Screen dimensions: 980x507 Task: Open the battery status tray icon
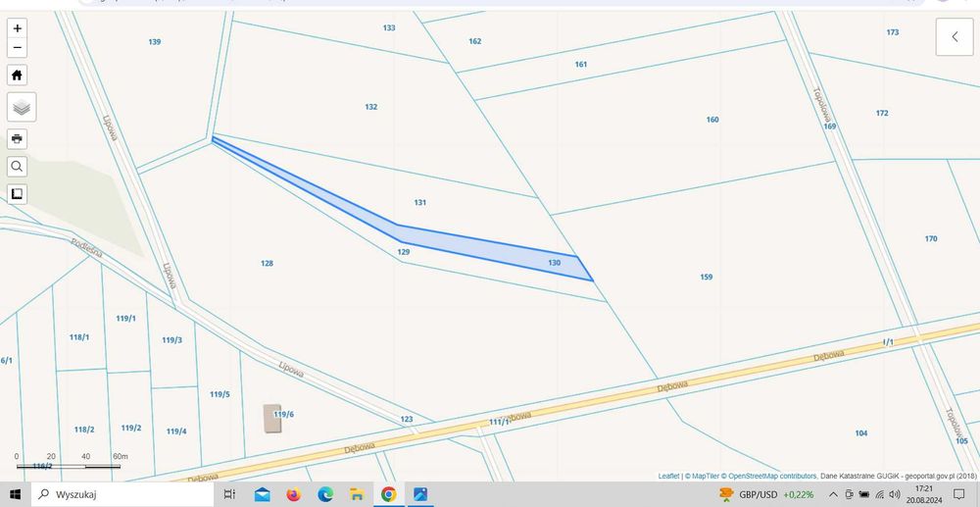pos(863,494)
